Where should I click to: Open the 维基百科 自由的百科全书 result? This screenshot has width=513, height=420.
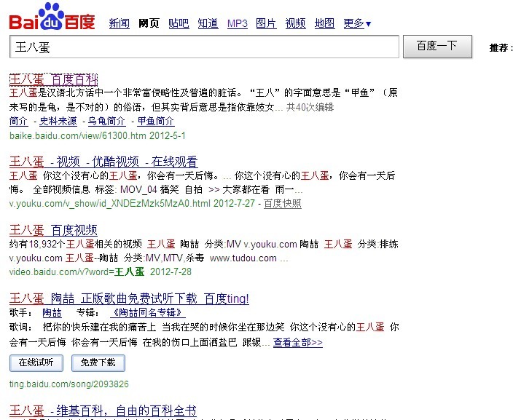[103, 411]
